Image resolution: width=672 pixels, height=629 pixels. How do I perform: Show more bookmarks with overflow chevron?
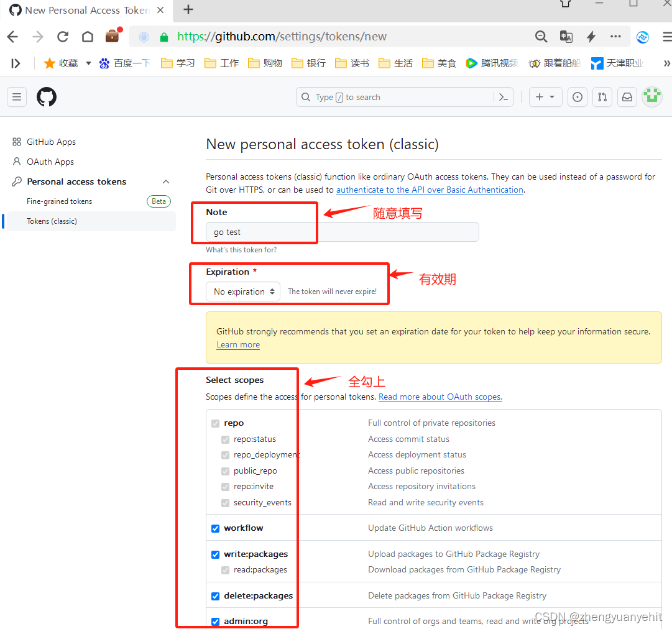(x=666, y=63)
